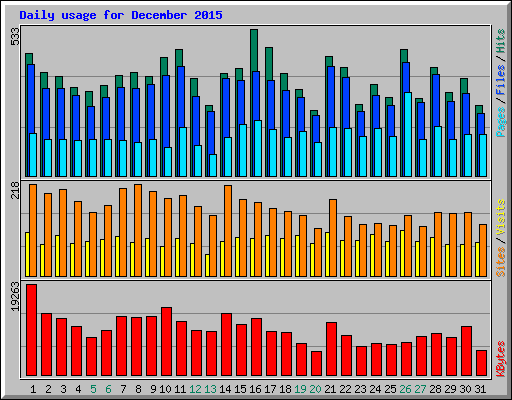Select the orange visits bar for day 14
This screenshot has height=400, width=512.
point(228,231)
